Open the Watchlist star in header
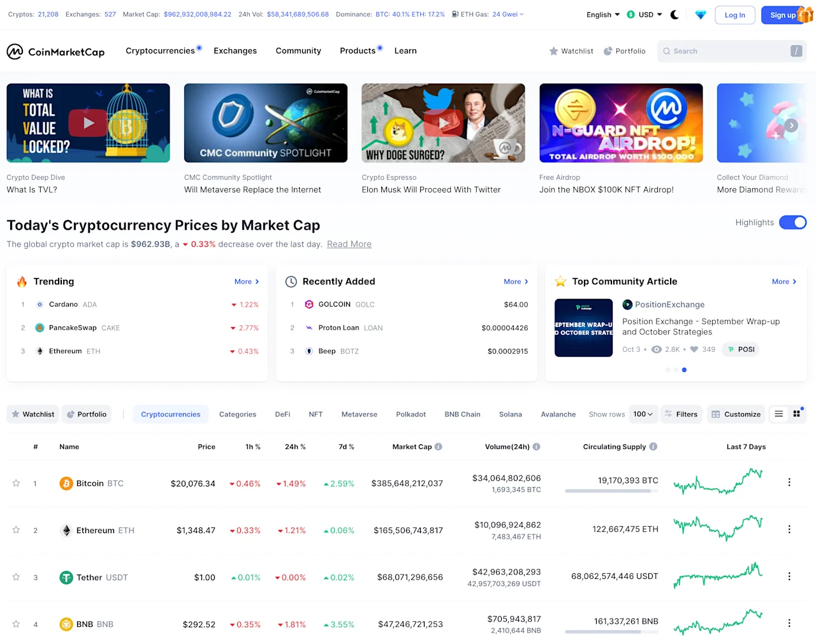 click(553, 51)
